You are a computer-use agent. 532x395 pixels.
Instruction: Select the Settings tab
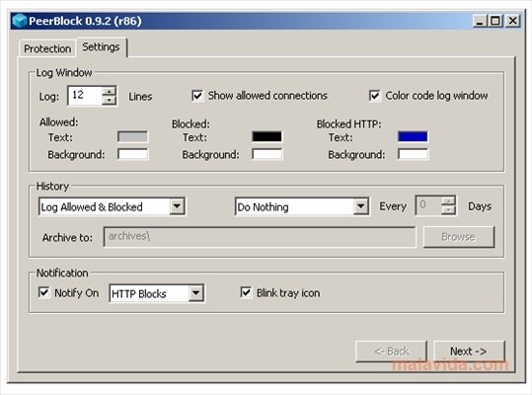[x=101, y=46]
